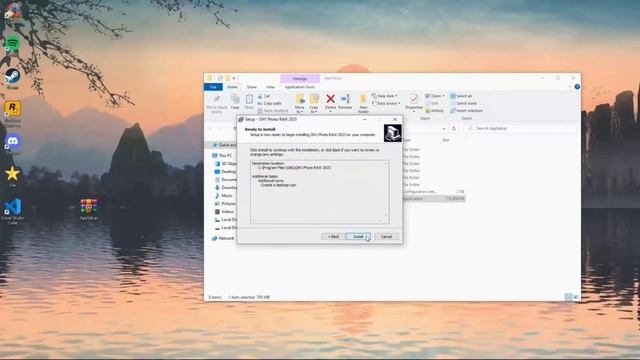Open Music in navigation pane
This screenshot has height=360, width=640.
(x=224, y=196)
